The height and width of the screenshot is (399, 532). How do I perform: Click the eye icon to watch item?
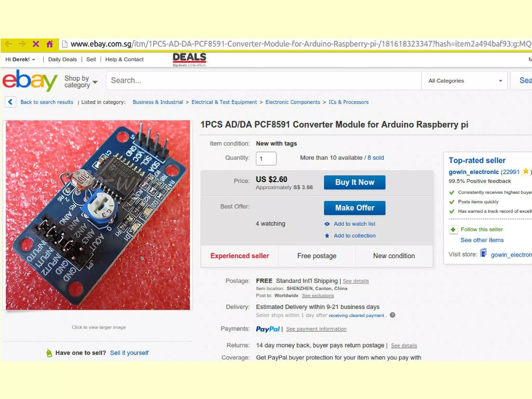[327, 224]
